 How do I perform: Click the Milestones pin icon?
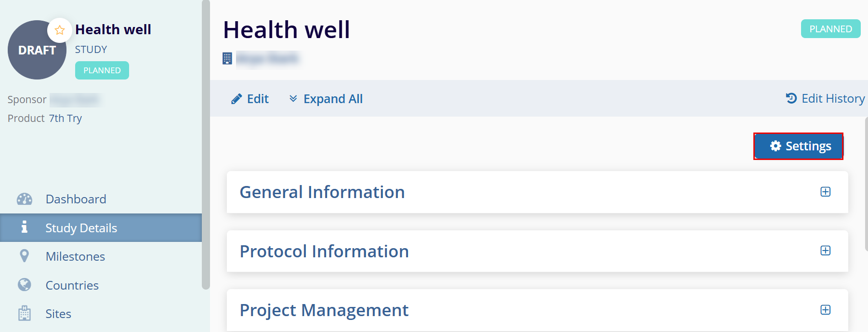click(x=24, y=256)
